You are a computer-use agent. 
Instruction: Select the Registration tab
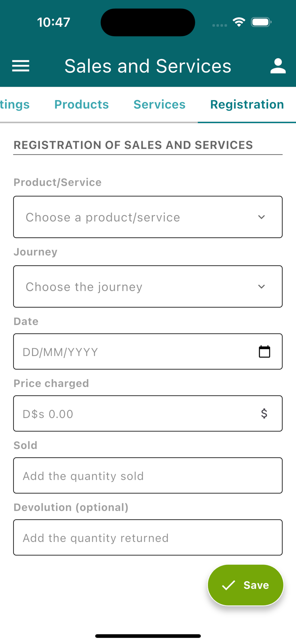click(247, 104)
